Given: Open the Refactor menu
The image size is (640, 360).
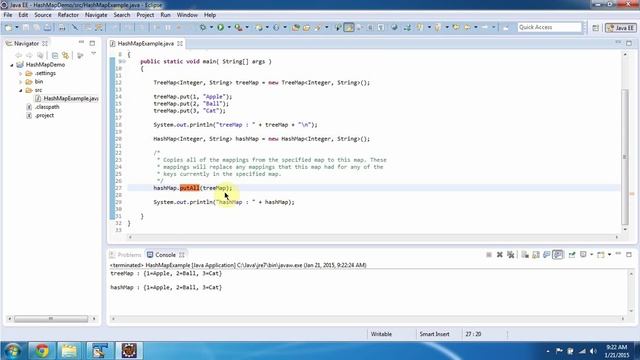Looking at the screenshot, I should [x=68, y=15].
